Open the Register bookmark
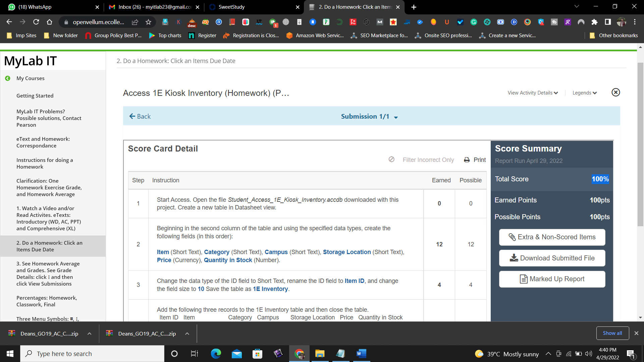 coord(203,36)
